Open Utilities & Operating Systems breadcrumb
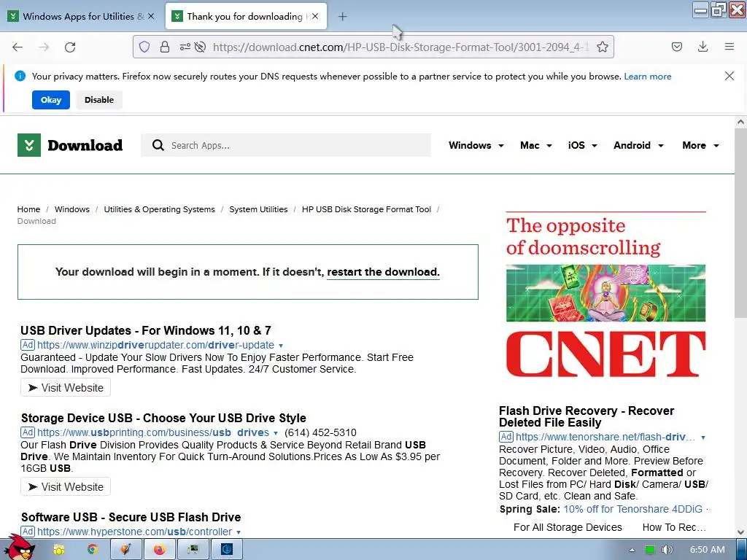 [159, 209]
